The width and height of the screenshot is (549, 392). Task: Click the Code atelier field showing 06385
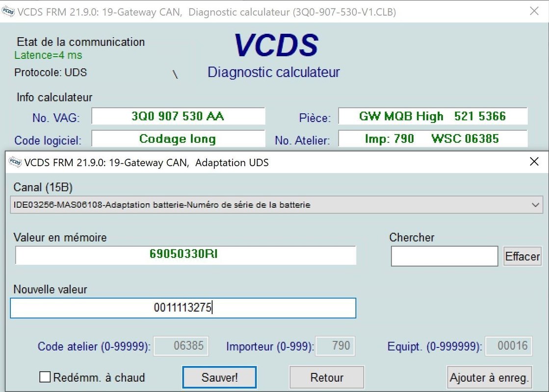pyautogui.click(x=182, y=346)
